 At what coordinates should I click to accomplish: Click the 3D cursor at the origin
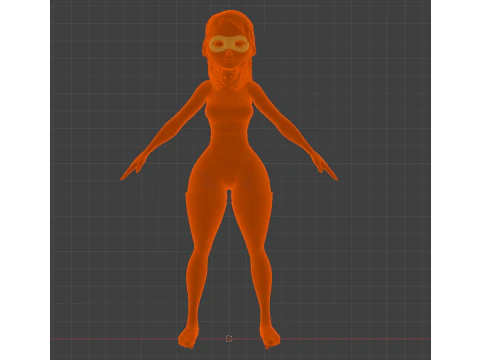(x=229, y=339)
